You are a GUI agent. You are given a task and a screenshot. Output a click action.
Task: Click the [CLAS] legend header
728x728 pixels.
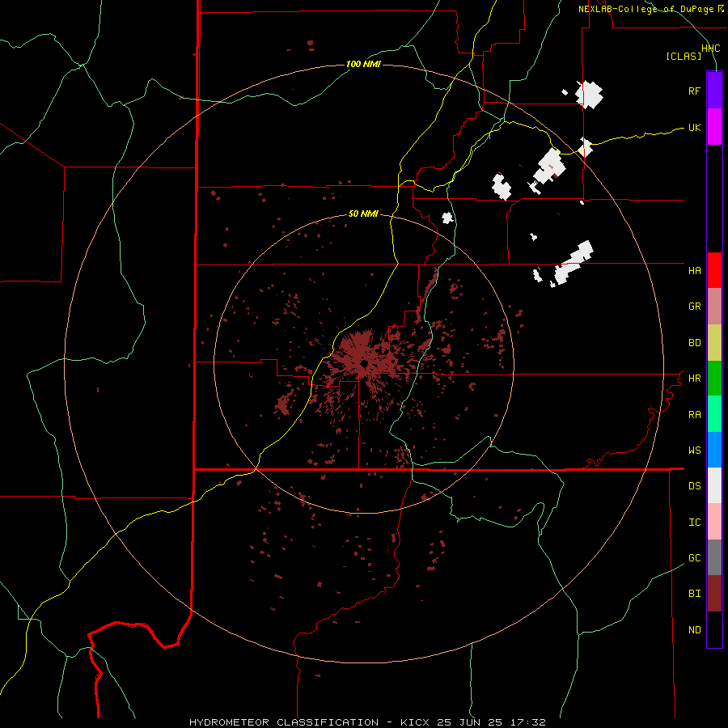pos(684,56)
